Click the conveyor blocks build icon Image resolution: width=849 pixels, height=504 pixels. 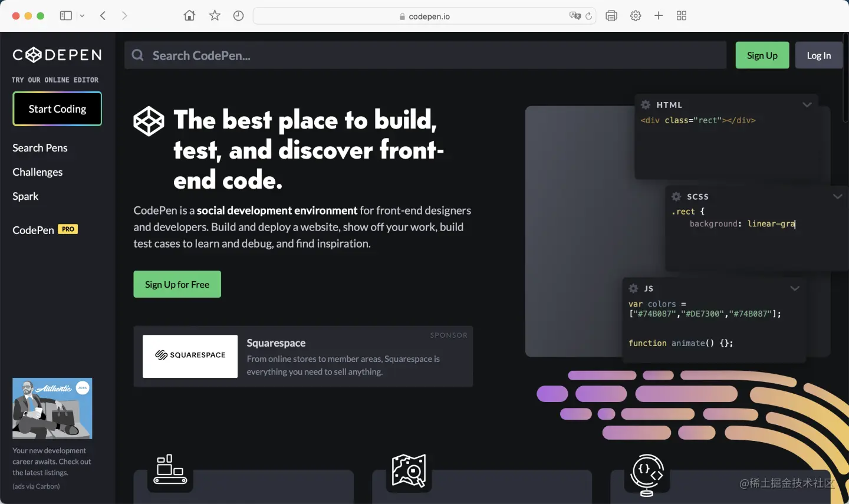170,469
